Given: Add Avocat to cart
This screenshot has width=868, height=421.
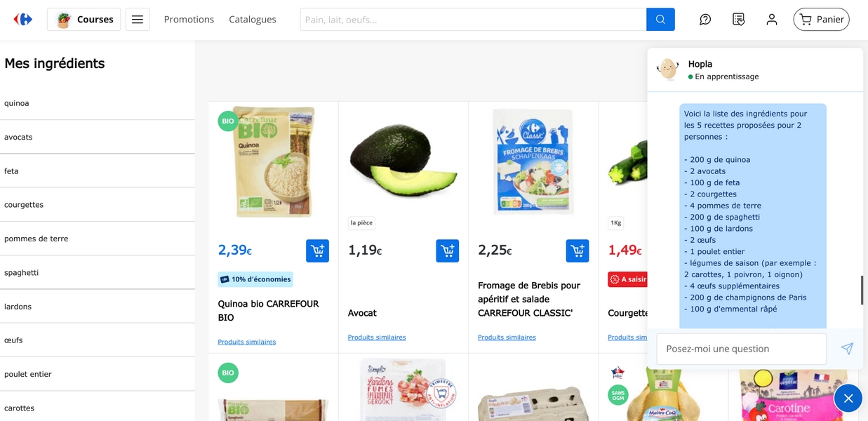Looking at the screenshot, I should (447, 250).
